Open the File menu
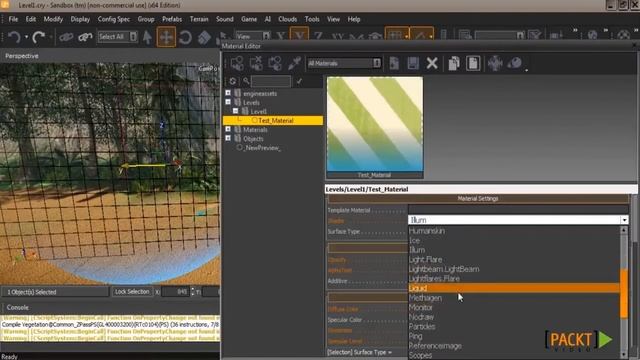The height and width of the screenshot is (360, 640). coord(13,19)
